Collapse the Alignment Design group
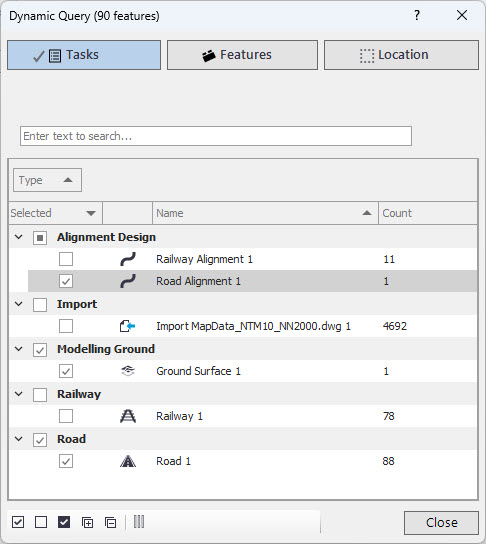The height and width of the screenshot is (544, 486). [19, 237]
